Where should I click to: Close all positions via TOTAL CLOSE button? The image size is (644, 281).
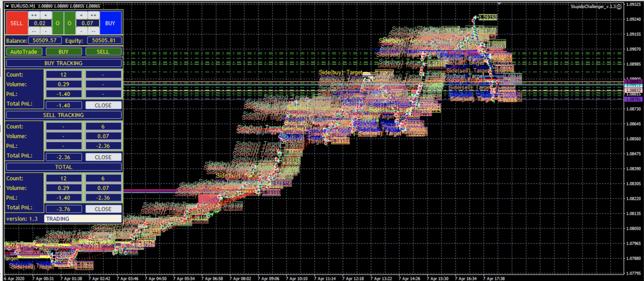click(x=103, y=209)
